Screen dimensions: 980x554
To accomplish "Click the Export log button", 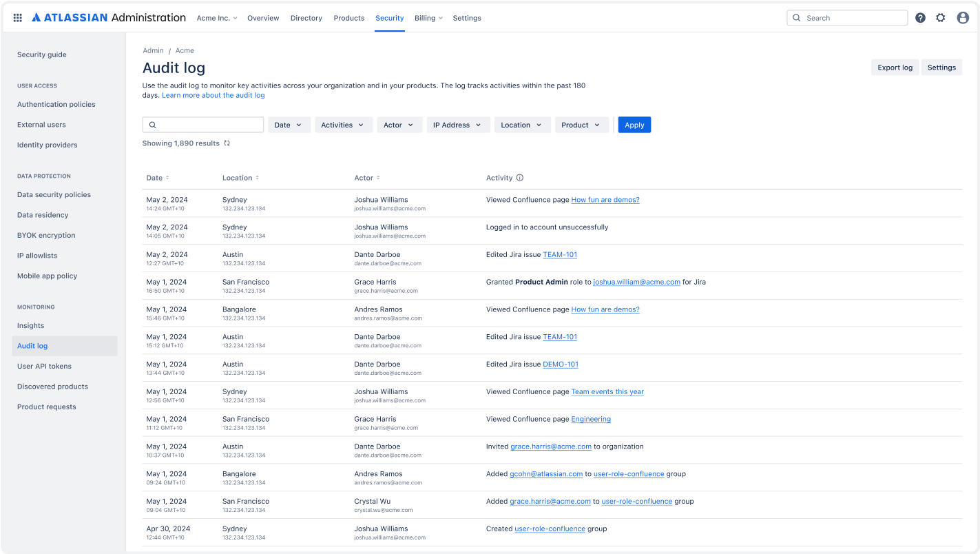I will point(894,67).
